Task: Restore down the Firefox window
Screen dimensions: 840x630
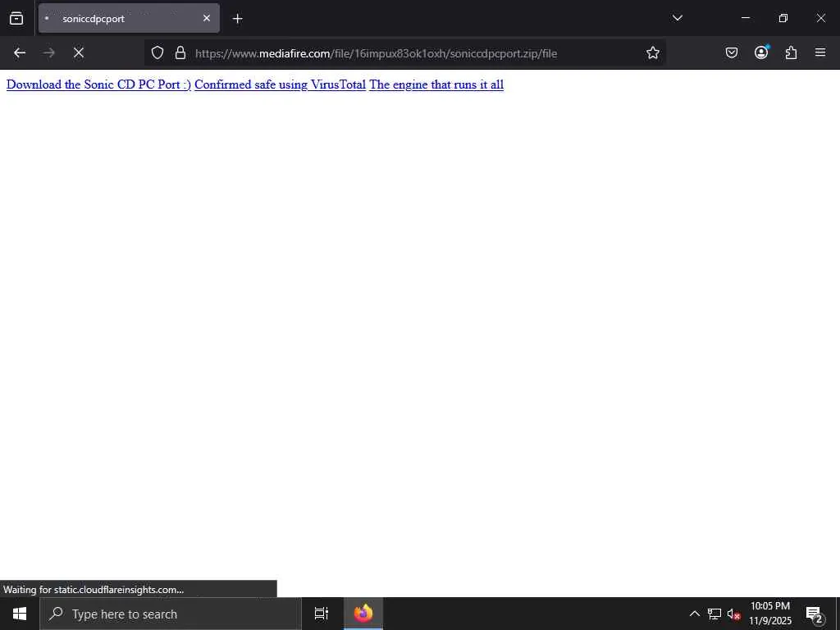Action: (783, 18)
